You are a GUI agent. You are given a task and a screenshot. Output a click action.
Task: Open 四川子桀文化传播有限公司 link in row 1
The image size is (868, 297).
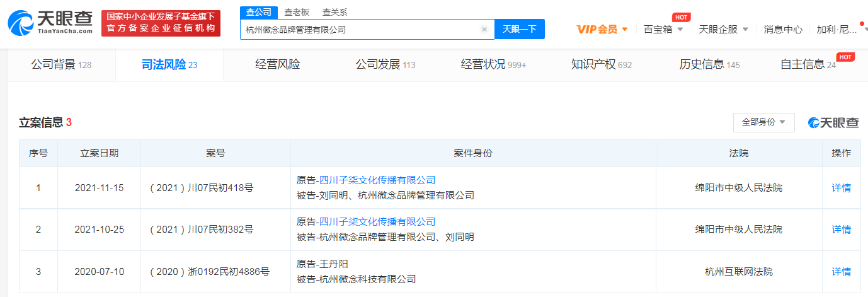(377, 180)
